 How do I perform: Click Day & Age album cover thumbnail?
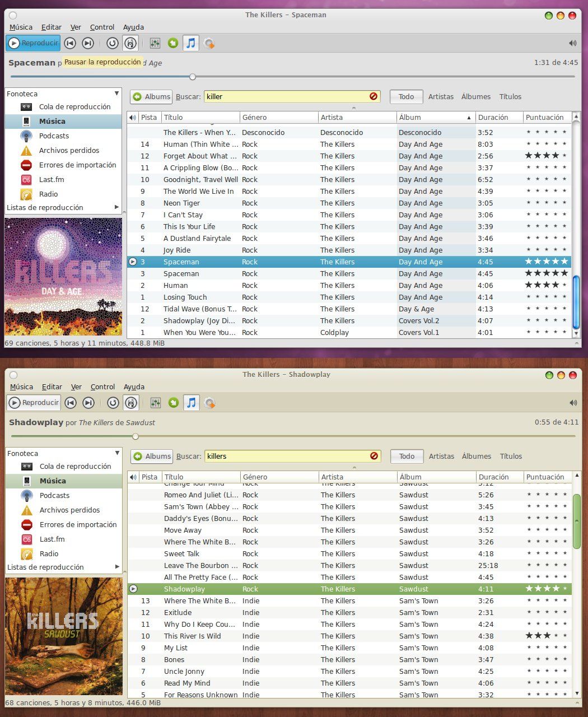coord(63,277)
